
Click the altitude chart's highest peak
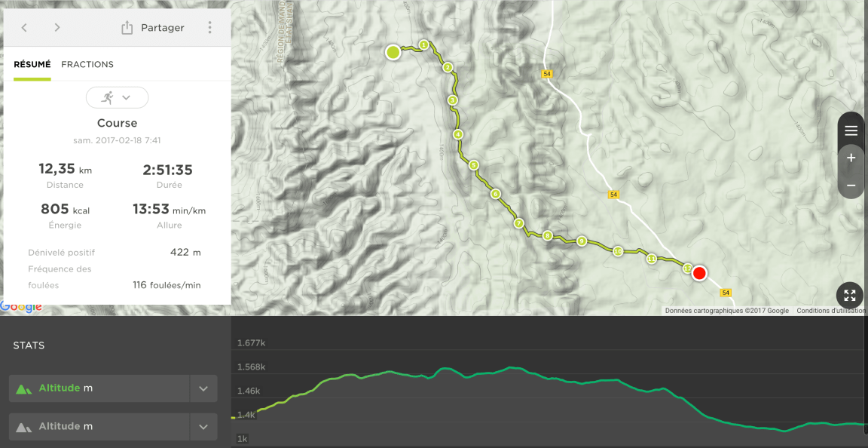point(512,367)
